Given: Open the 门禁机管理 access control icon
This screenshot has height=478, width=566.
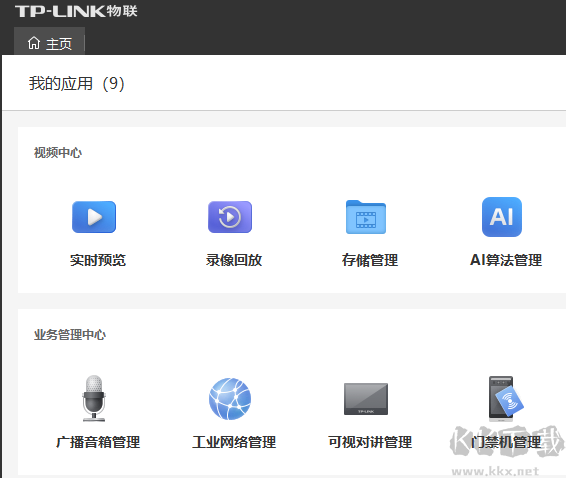Looking at the screenshot, I should click(505, 399).
